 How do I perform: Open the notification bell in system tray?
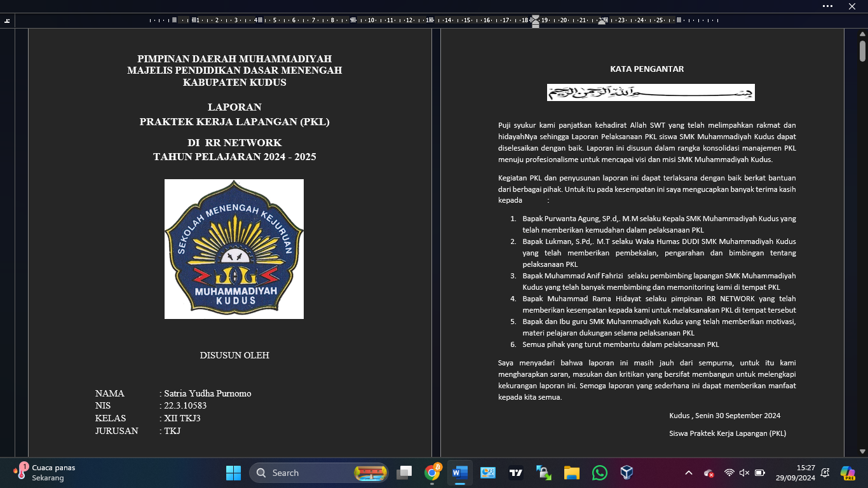point(825,473)
